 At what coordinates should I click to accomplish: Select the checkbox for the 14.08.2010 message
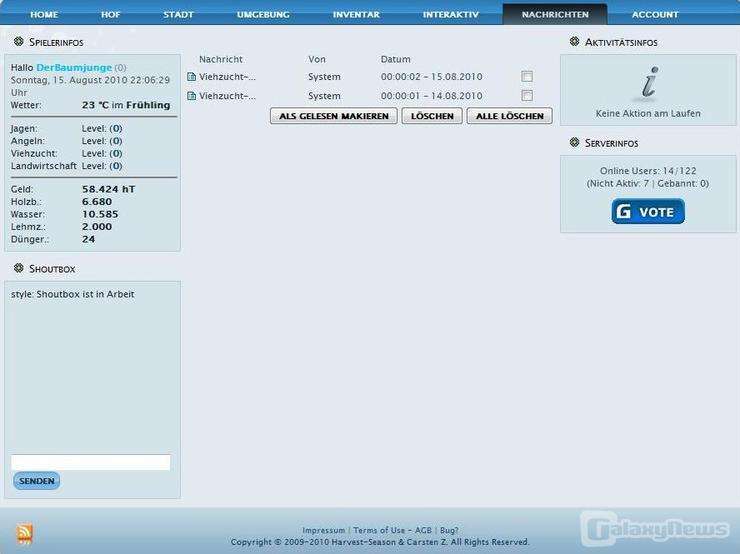[x=527, y=96]
